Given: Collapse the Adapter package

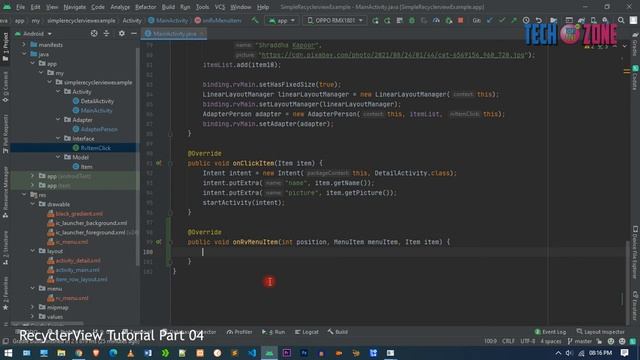Looking at the screenshot, I should [x=58, y=120].
